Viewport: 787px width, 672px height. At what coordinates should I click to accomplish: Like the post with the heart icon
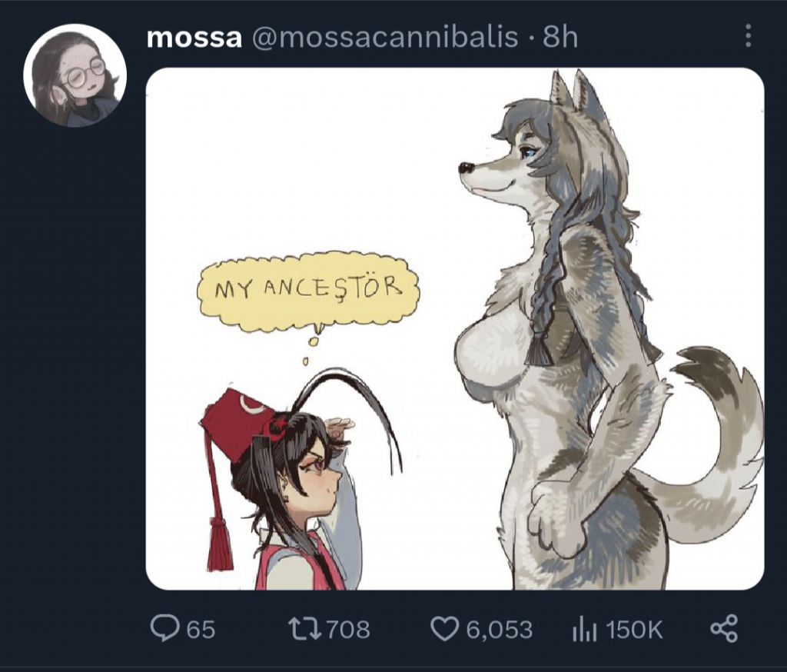(x=445, y=629)
